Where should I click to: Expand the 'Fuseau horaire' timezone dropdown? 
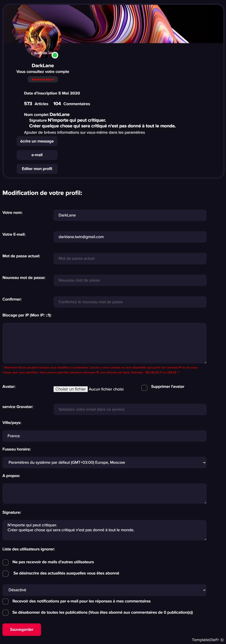pos(104,463)
